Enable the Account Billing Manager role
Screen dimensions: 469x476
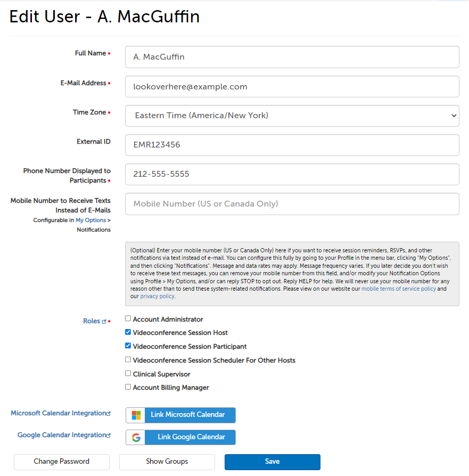pyautogui.click(x=127, y=387)
